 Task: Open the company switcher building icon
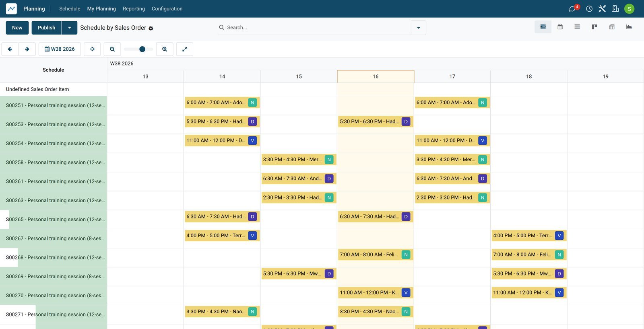615,8
